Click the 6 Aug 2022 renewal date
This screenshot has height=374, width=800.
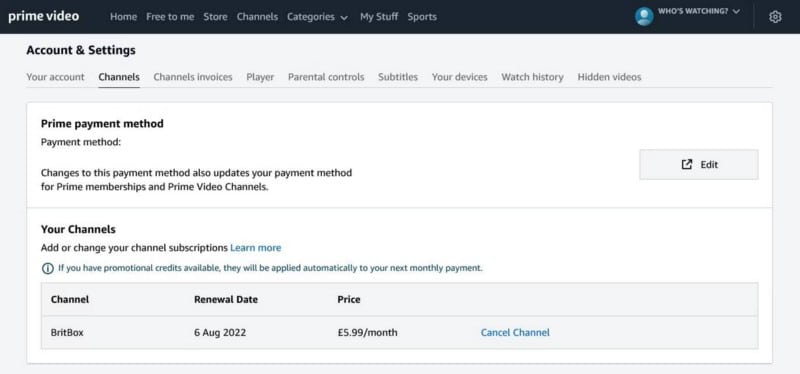[x=220, y=333]
